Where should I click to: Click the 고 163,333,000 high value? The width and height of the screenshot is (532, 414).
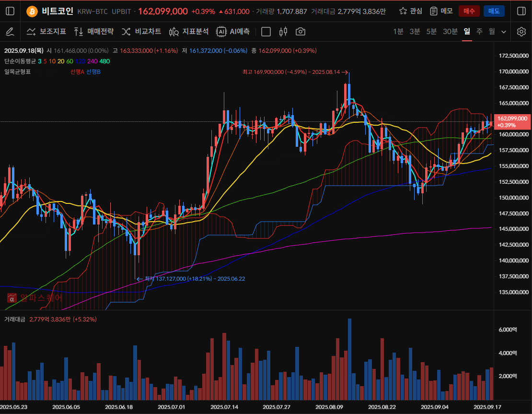coord(145,50)
